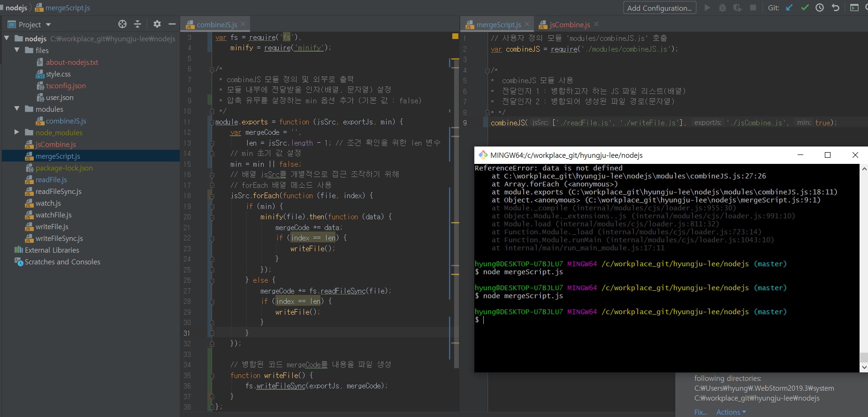Click the Git update project arrow icon
Image resolution: width=868 pixels, height=417 pixels.
(x=790, y=8)
